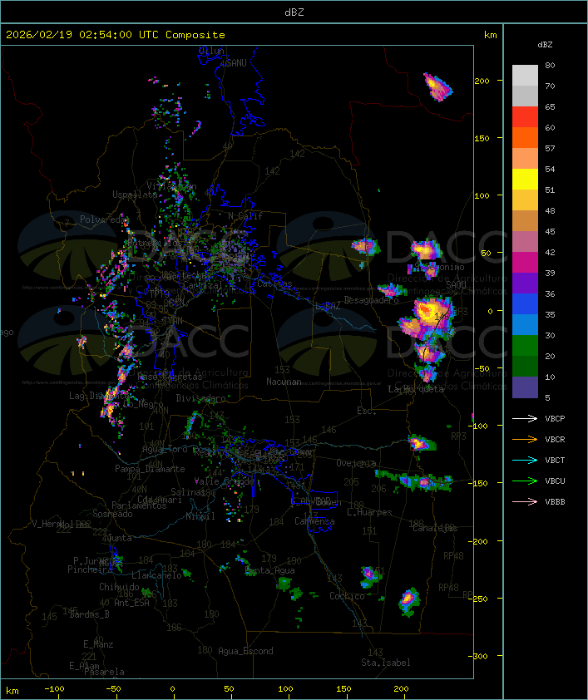This screenshot has height=700, width=588.
Task: Click the storm cell south of Cochico near -250 km
Action: tap(408, 601)
